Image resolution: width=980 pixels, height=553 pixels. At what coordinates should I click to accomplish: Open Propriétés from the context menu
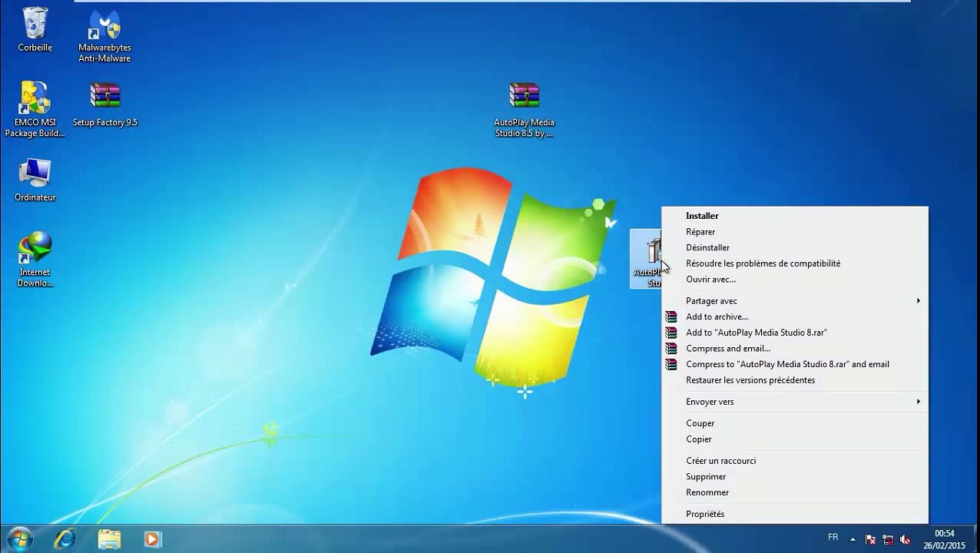795,514
